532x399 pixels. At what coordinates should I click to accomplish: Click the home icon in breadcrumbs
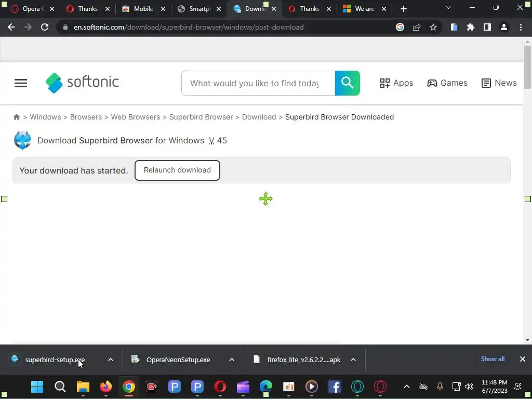pyautogui.click(x=16, y=117)
